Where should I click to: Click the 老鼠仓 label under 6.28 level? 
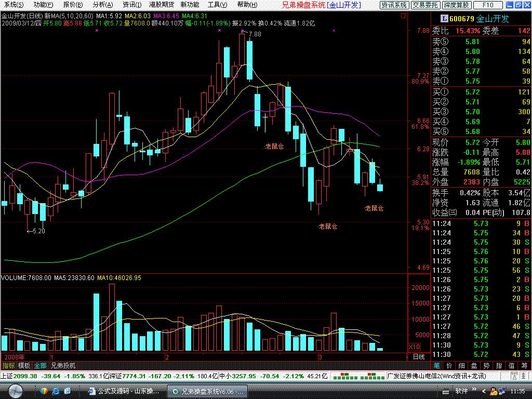coord(274,146)
